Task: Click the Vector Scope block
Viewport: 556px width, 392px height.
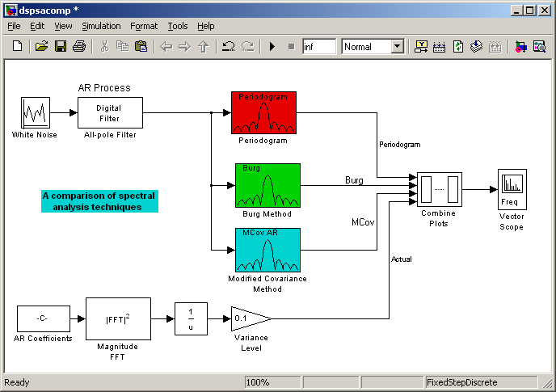Action: pyautogui.click(x=512, y=190)
